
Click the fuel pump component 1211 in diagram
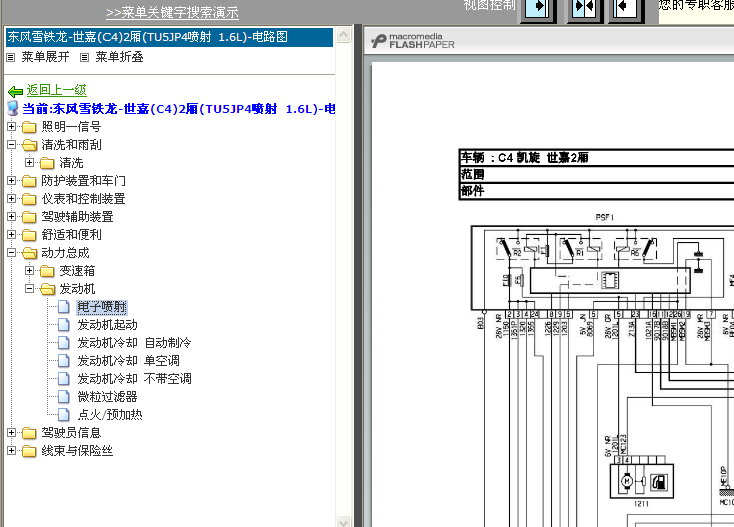(x=642, y=481)
